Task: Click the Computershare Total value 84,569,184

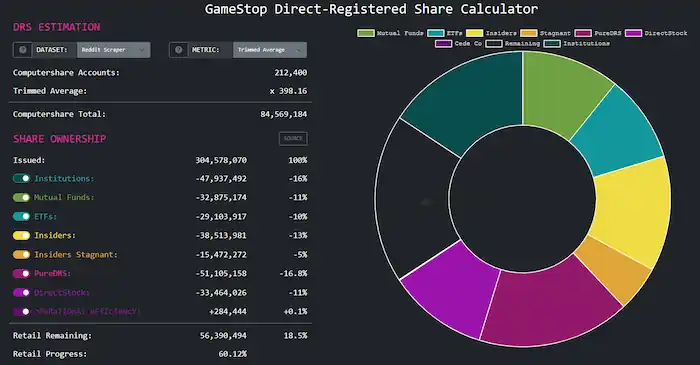Action: [x=284, y=114]
